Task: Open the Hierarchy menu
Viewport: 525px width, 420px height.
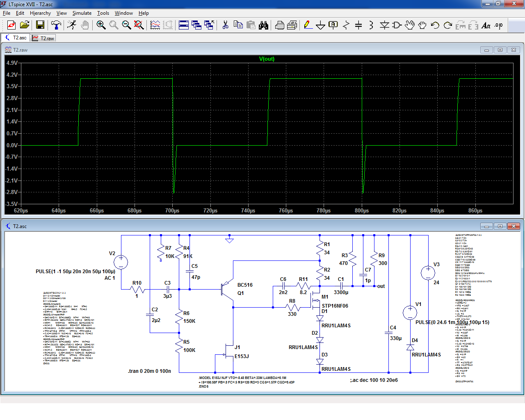Action: (x=40, y=13)
